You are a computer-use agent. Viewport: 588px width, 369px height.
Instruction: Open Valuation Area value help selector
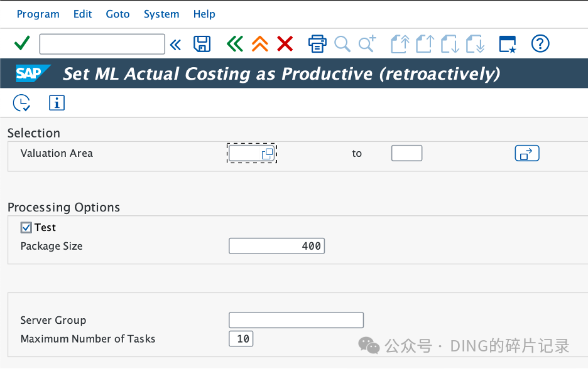[x=267, y=154]
